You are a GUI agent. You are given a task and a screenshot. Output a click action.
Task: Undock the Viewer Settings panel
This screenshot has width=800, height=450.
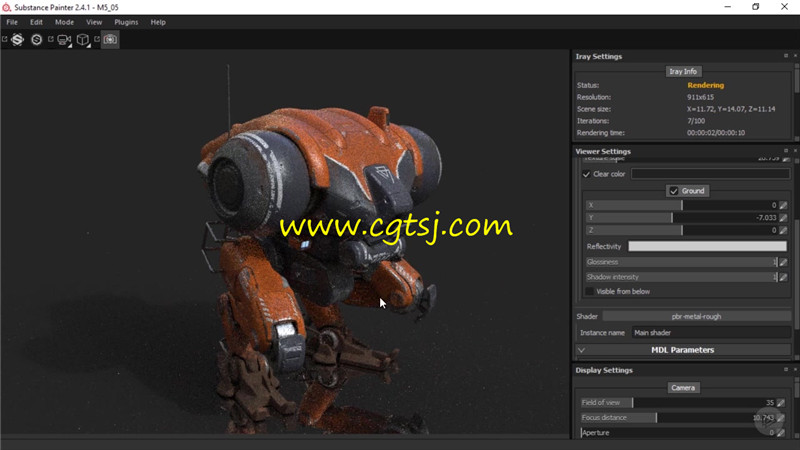786,151
